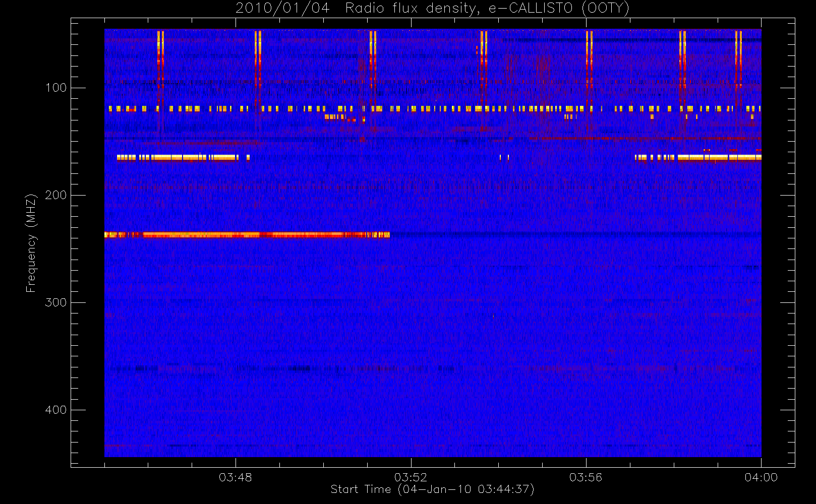The image size is (816, 504).
Task: Click the plot title "Radio flux density, e-CALLISTO (OOTY)"
Action: [487, 9]
